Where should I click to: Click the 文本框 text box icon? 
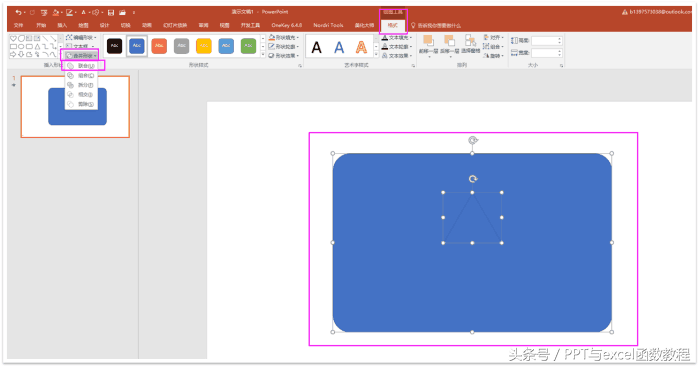[x=69, y=46]
